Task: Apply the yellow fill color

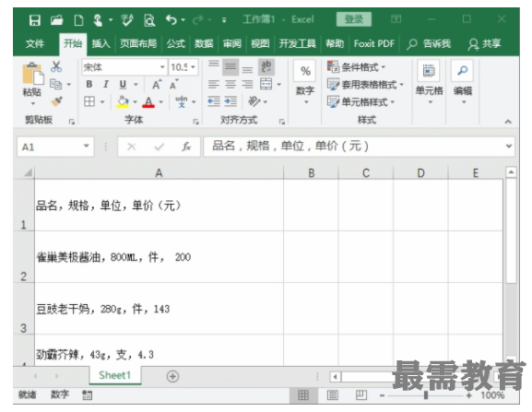Action: point(123,101)
